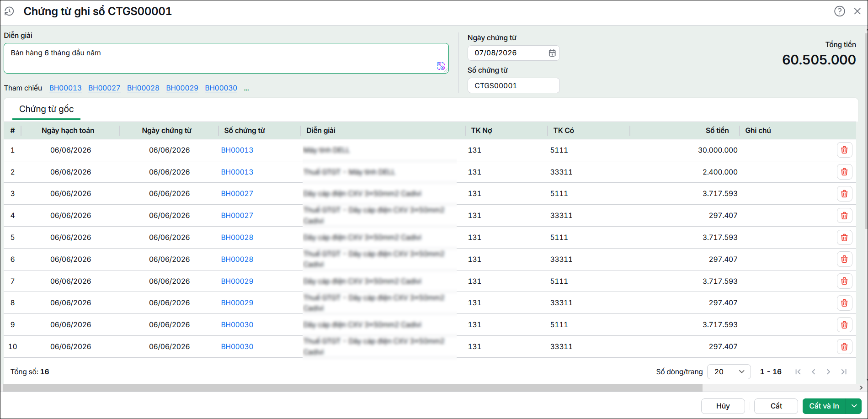The height and width of the screenshot is (419, 868).
Task: Delete row 3 with the trash icon
Action: point(844,194)
